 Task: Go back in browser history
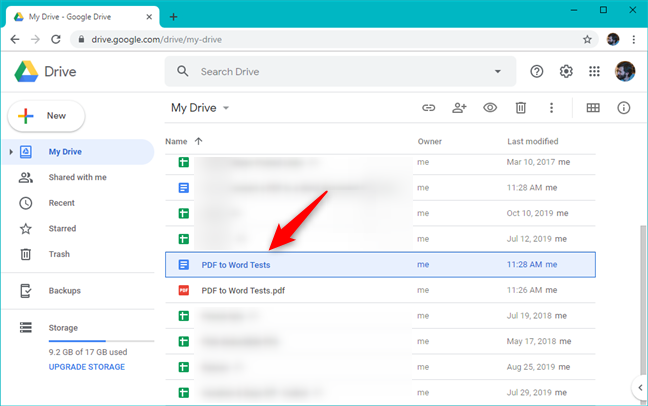click(15, 39)
